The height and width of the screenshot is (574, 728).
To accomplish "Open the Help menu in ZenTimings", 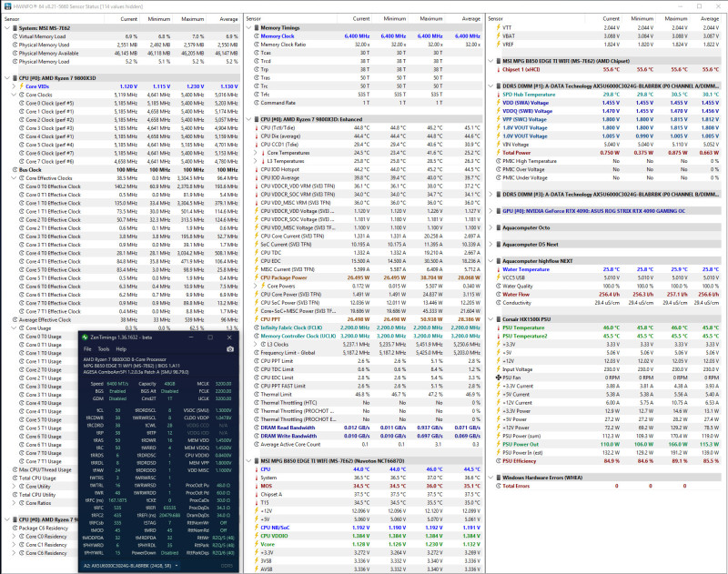I will pos(121,349).
